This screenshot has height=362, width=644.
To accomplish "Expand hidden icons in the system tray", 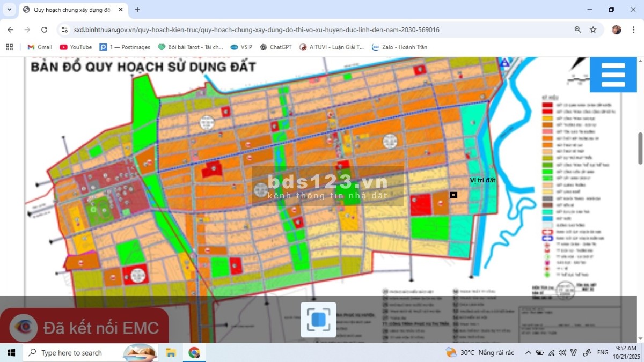I will pyautogui.click(x=528, y=352).
